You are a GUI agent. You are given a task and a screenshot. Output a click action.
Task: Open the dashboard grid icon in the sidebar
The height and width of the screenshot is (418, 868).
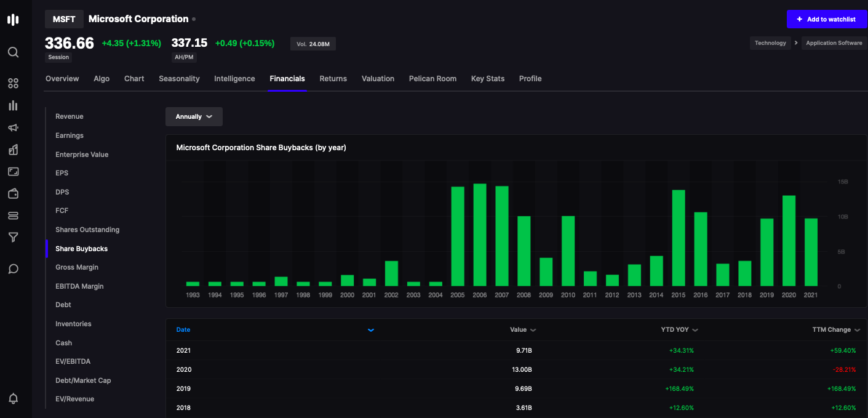pos(13,83)
